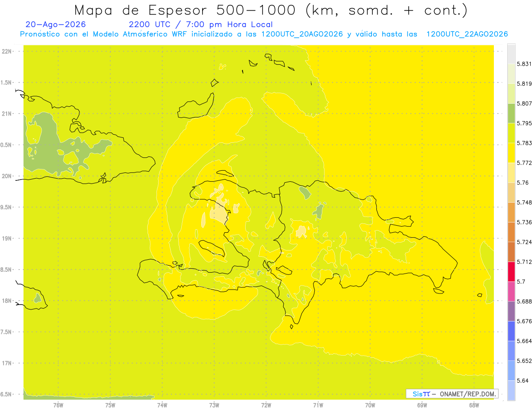Click the colorbar value 5.783
The image size is (532, 411).
524,143
